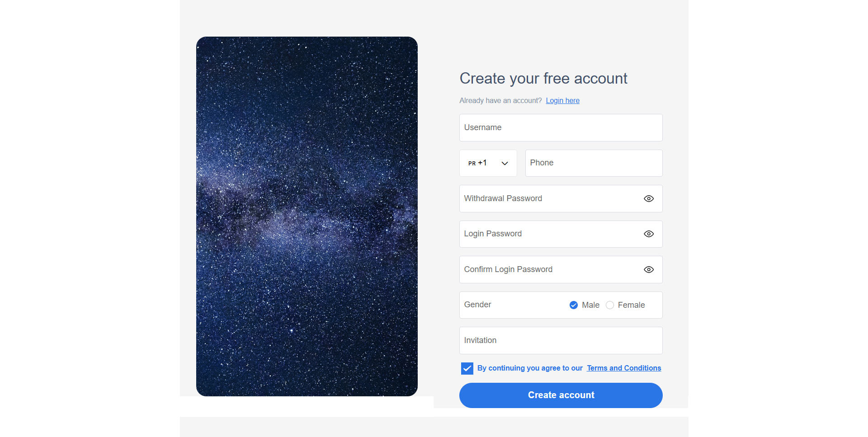
Task: Follow the Login here link
Action: (x=562, y=101)
